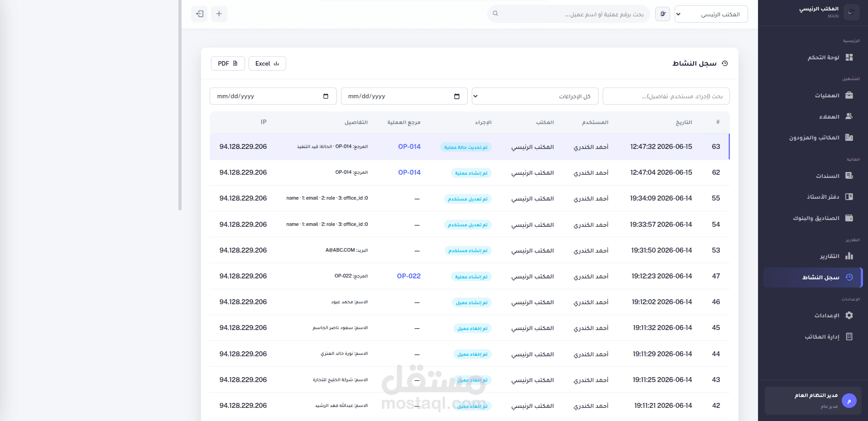
Task: Click the تم تحديث حالة عملية badge in row 63
Action: pos(466,147)
